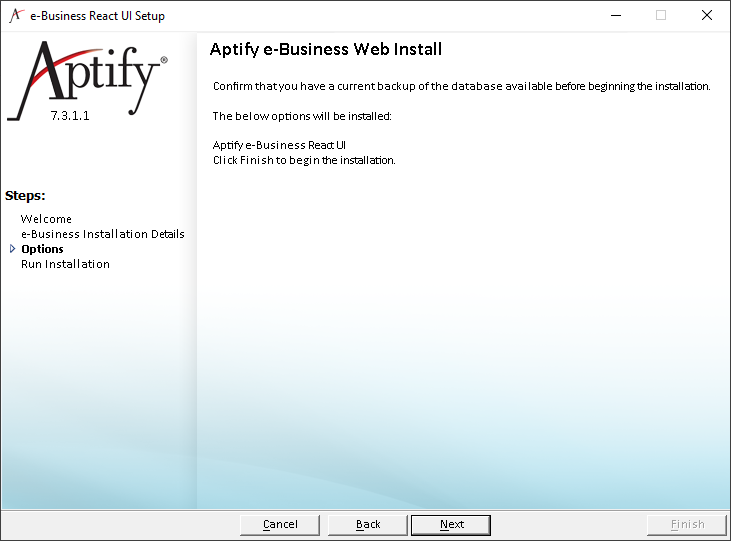Screen dimensions: 731x541
Task: Select the Welcome step
Action: pyautogui.click(x=46, y=219)
